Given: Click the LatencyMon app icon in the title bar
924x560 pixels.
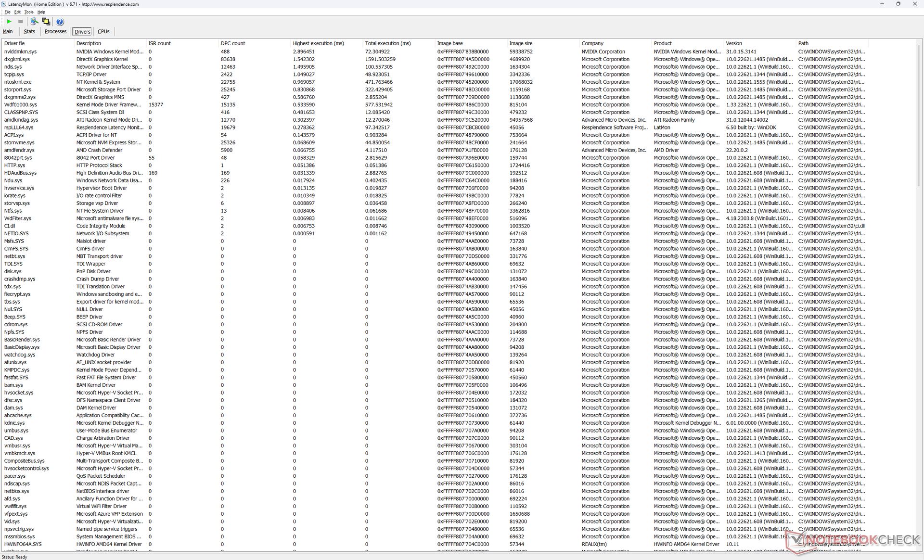Looking at the screenshot, I should [4, 4].
